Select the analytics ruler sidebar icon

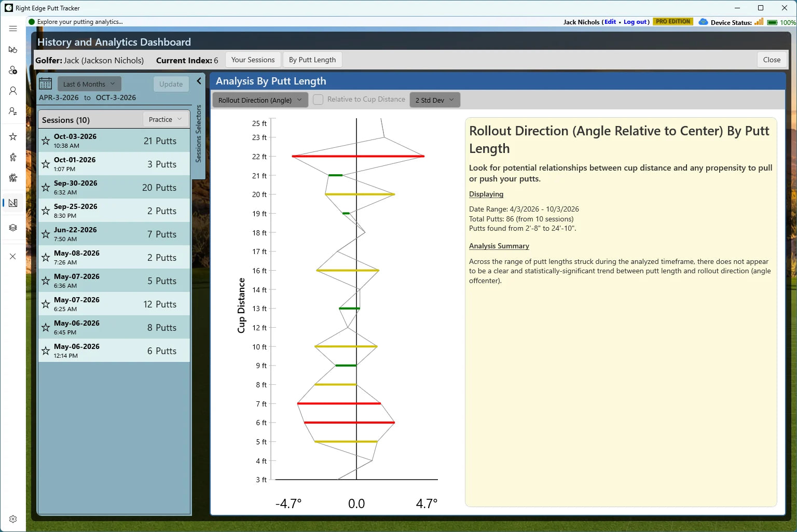click(13, 203)
